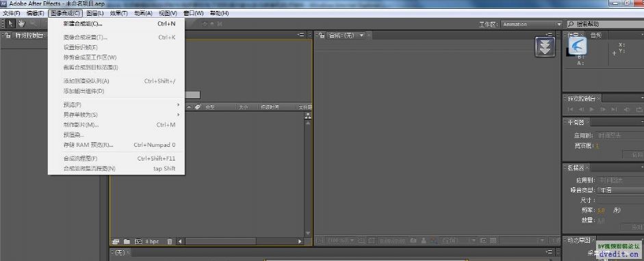Close the (无) timeline tab
The width and height of the screenshot is (644, 261).
(128, 252)
